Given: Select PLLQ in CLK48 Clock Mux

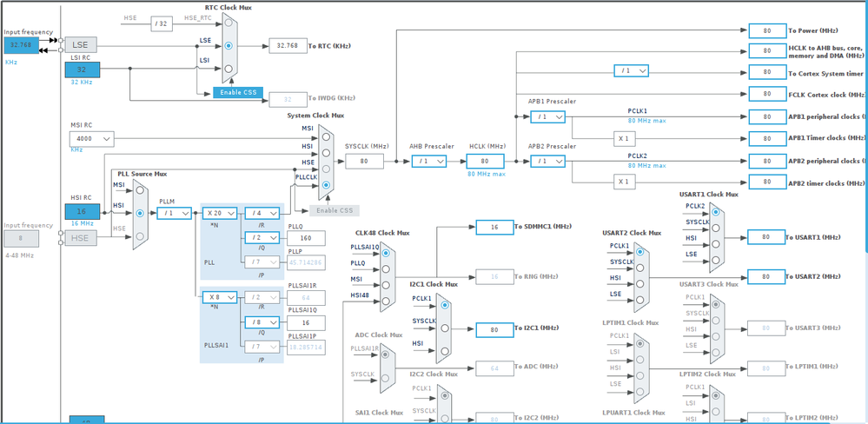Looking at the screenshot, I should click(386, 269).
